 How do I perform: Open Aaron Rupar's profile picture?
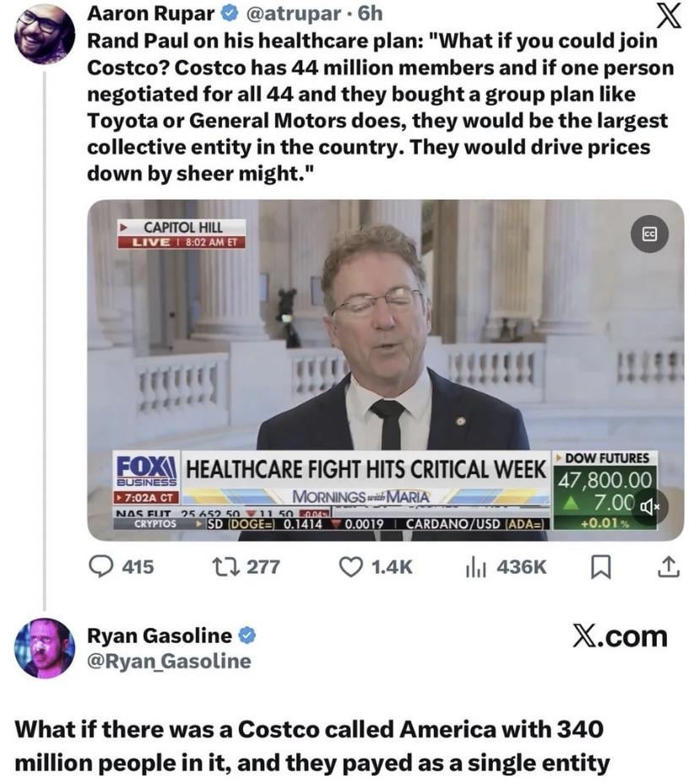point(46,34)
